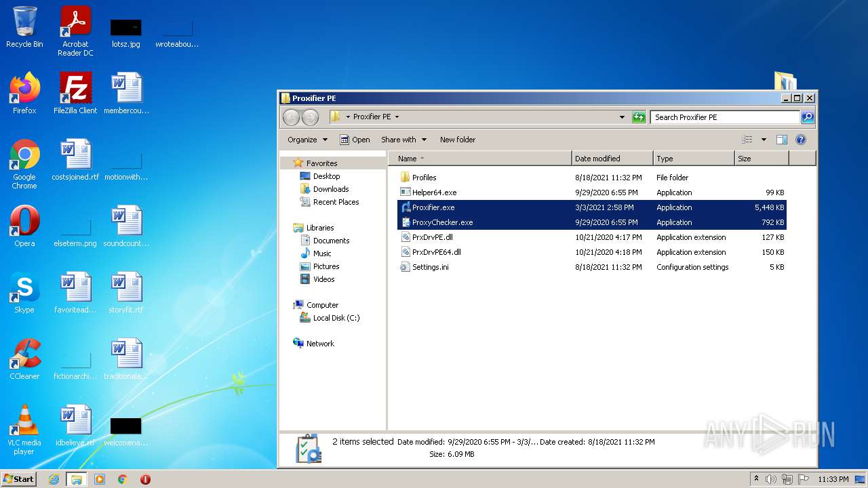Open Network in navigation pane
This screenshot has width=868, height=488.
point(319,344)
